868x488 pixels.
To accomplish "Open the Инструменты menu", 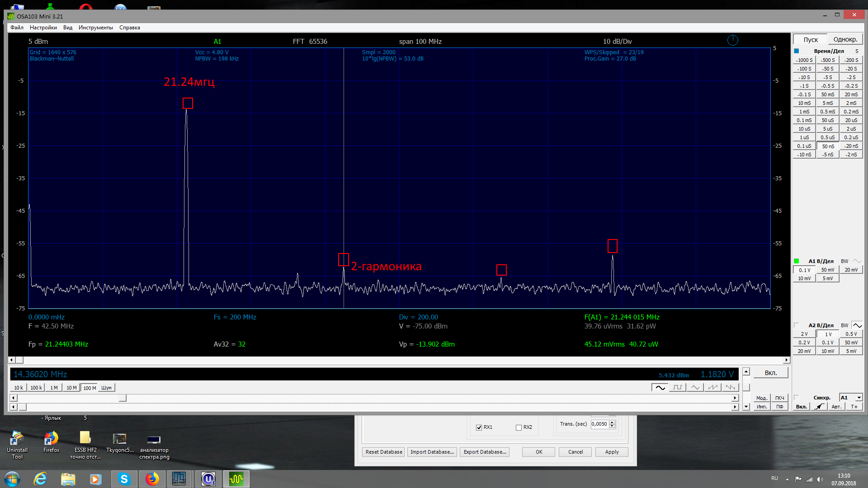I will tap(95, 28).
